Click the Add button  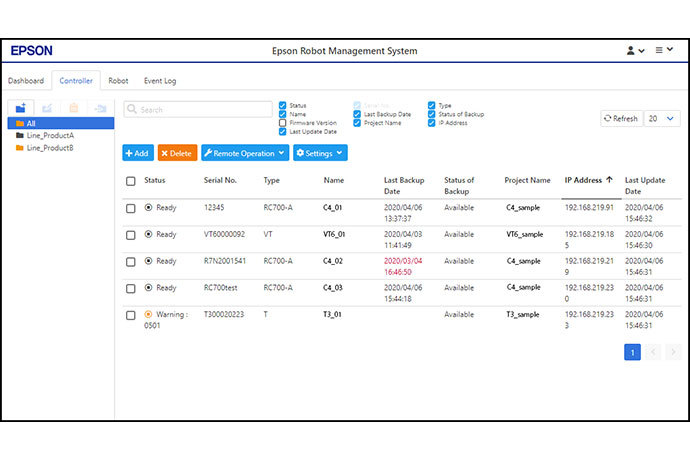click(x=138, y=153)
